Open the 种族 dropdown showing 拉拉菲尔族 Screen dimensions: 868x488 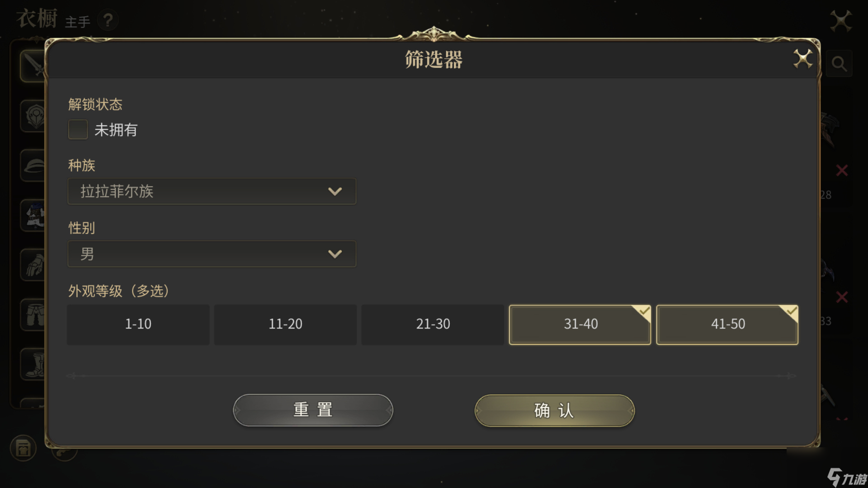point(212,191)
